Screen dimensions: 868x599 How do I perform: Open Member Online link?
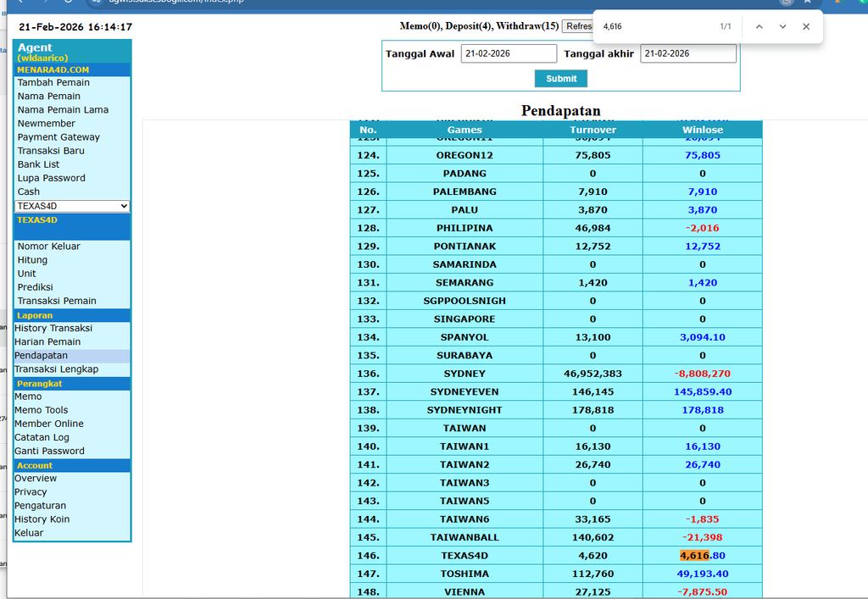[48, 424]
